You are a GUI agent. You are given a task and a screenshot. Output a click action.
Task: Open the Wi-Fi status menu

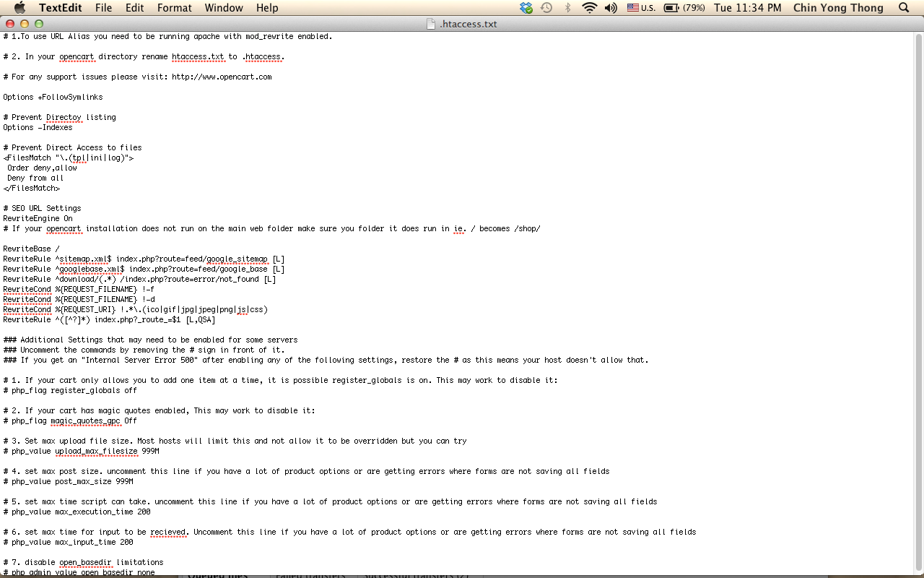coord(590,8)
